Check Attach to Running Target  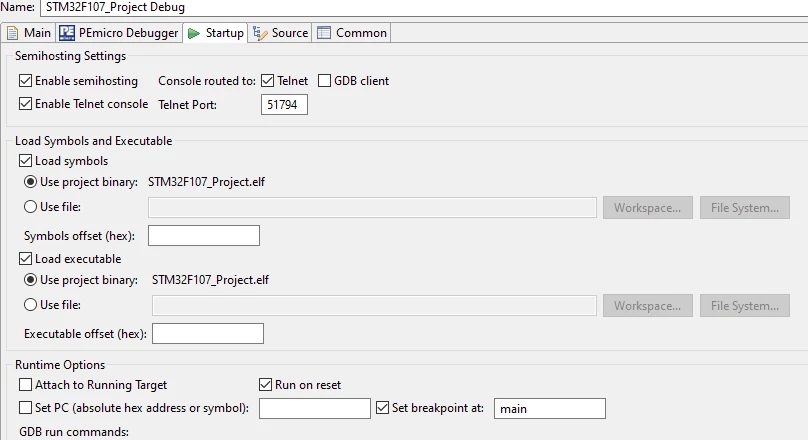point(25,385)
